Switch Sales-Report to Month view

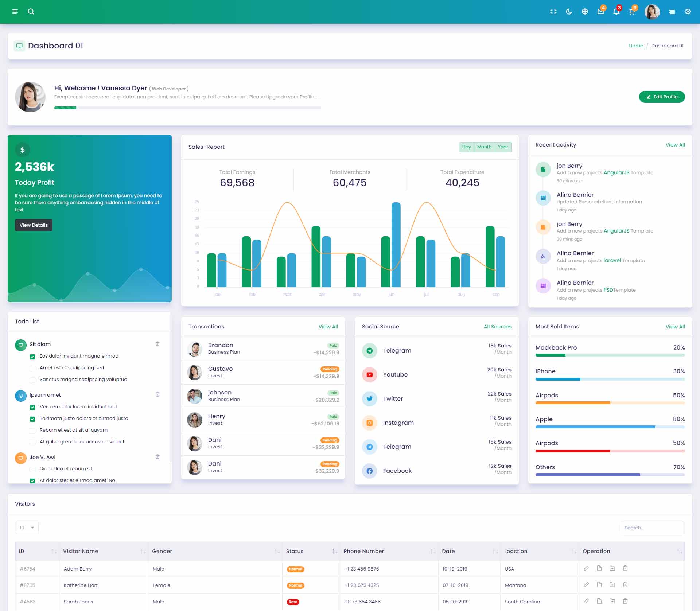pos(484,147)
